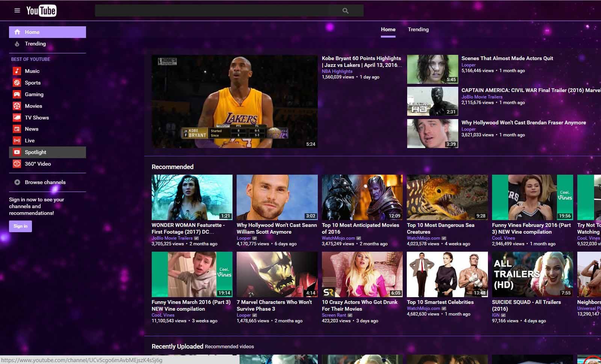Open Kobe Bryant 60 Points Highlights title

pyautogui.click(x=362, y=62)
